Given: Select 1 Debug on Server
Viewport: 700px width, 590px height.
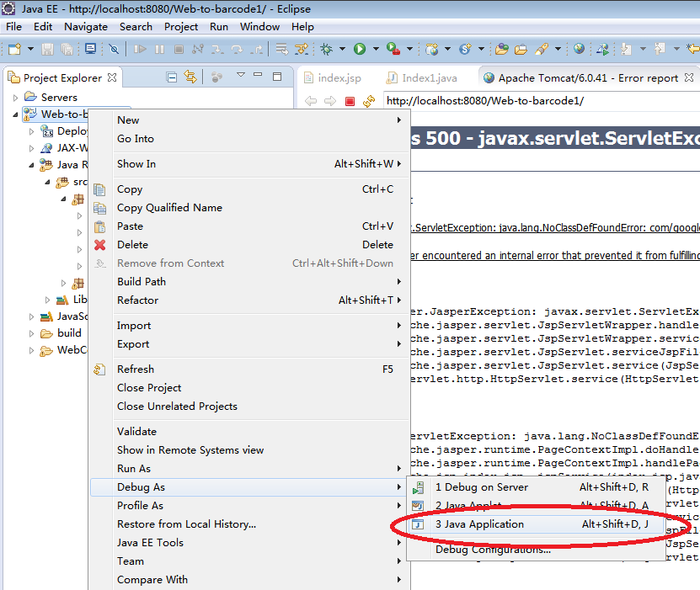Looking at the screenshot, I should 536,487.
